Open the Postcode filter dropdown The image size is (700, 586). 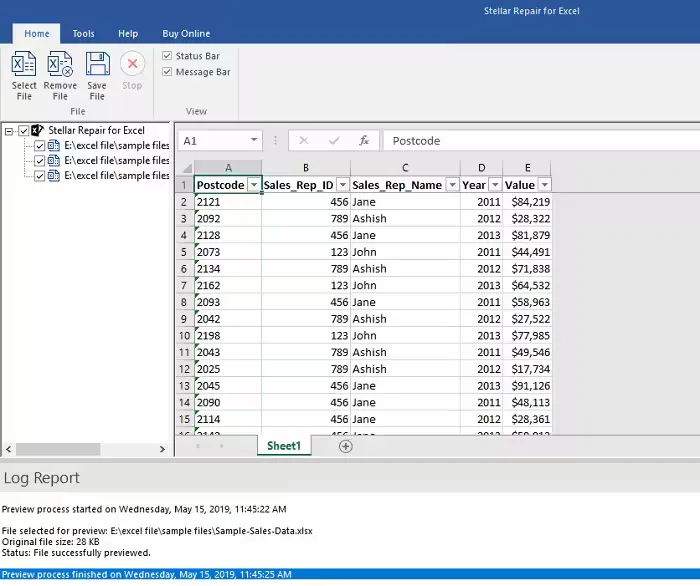pos(254,185)
